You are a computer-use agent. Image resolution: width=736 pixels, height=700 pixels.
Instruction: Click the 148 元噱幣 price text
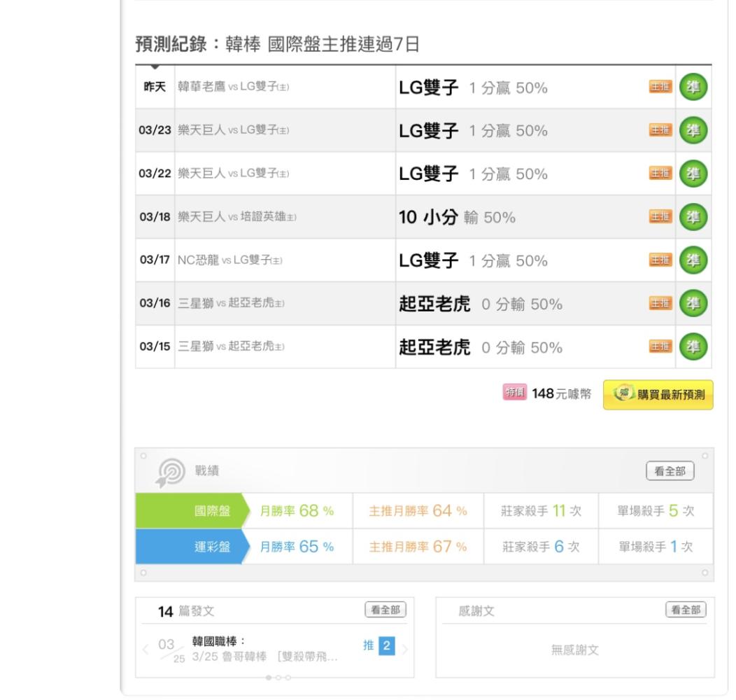(561, 393)
